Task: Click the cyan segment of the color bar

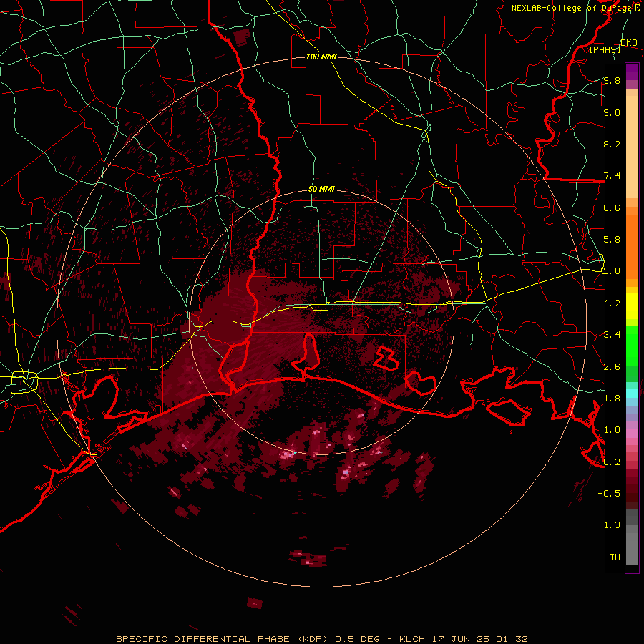Action: click(632, 394)
